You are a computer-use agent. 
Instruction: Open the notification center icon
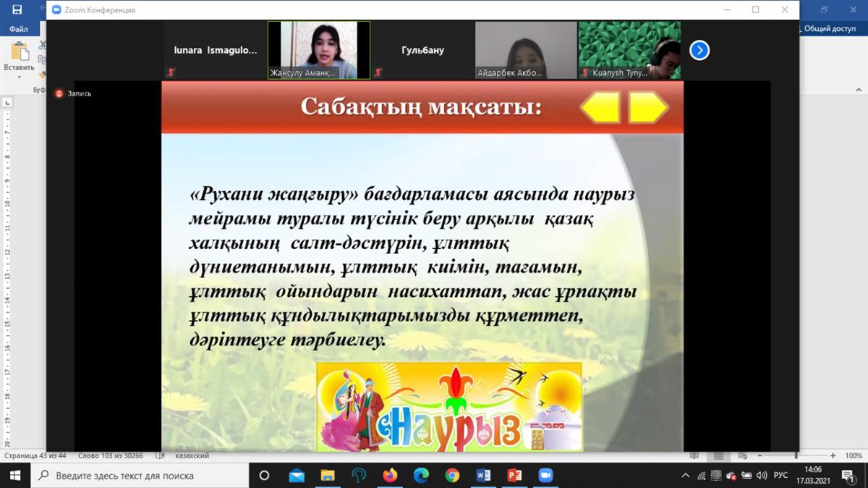(848, 476)
